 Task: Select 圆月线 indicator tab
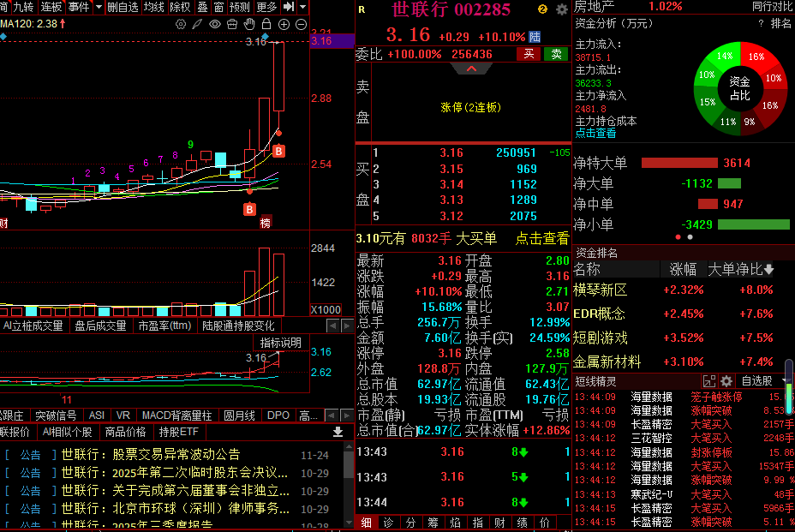[239, 415]
